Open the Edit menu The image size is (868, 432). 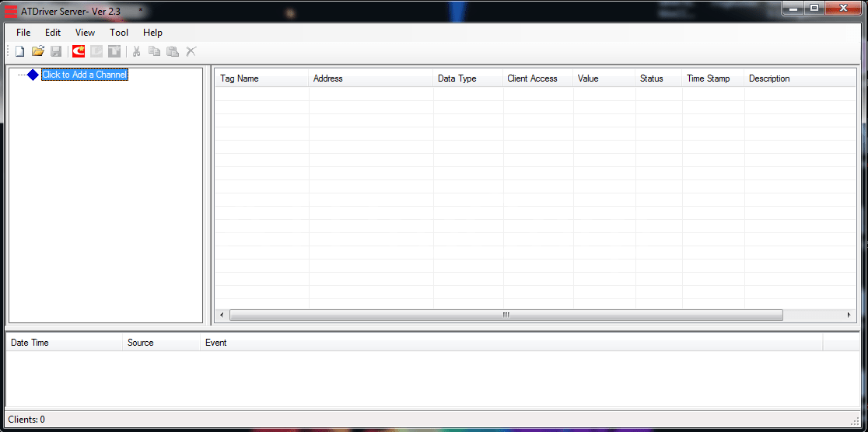[x=53, y=33]
